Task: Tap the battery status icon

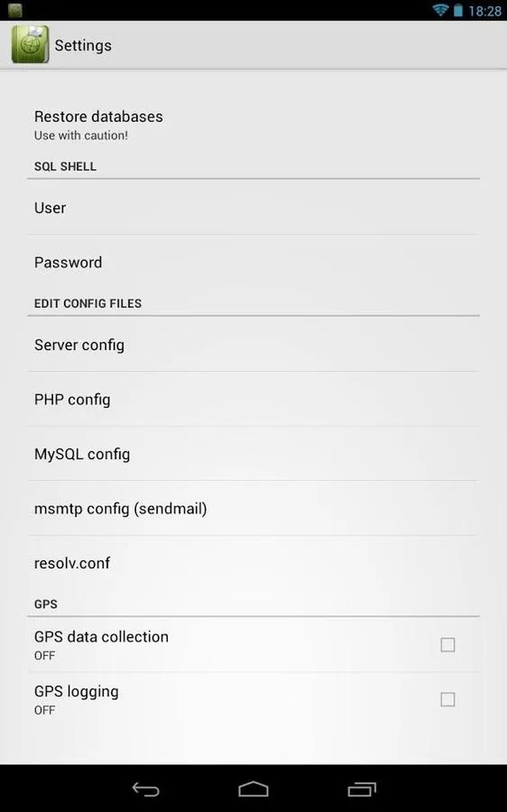Action: pos(459,10)
